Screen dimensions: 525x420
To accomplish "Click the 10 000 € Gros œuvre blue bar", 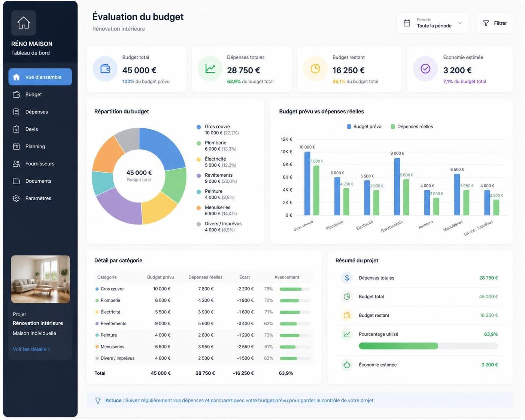I will (x=307, y=183).
